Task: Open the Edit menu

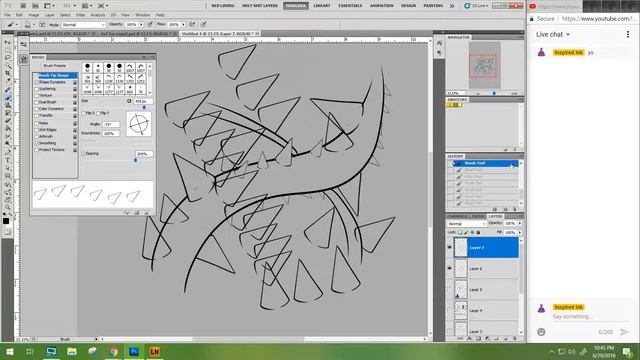Action: coord(19,15)
